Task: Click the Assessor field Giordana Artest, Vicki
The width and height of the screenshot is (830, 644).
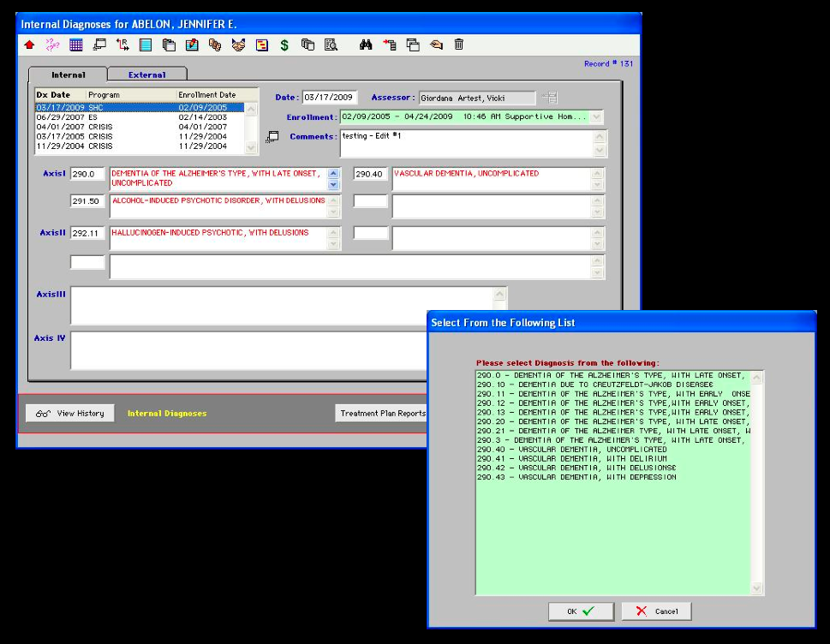Action: [x=477, y=98]
